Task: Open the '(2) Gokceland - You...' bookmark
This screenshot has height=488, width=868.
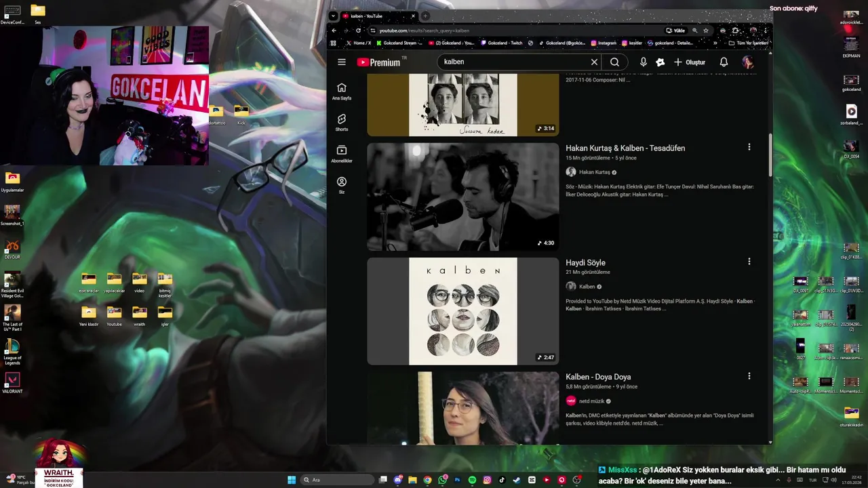Action: tap(450, 43)
